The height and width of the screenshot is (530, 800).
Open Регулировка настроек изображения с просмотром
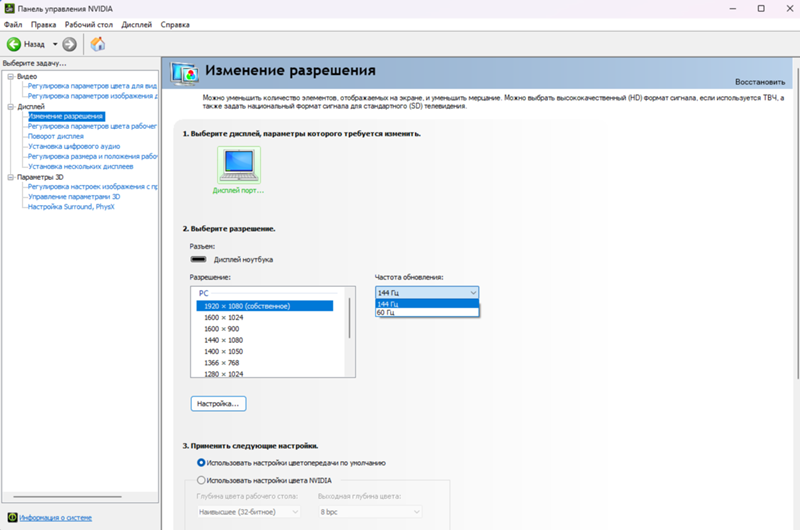[x=92, y=187]
